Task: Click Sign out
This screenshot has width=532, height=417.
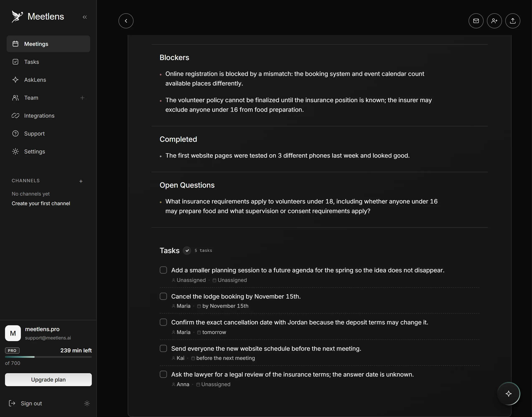Action: [x=25, y=403]
